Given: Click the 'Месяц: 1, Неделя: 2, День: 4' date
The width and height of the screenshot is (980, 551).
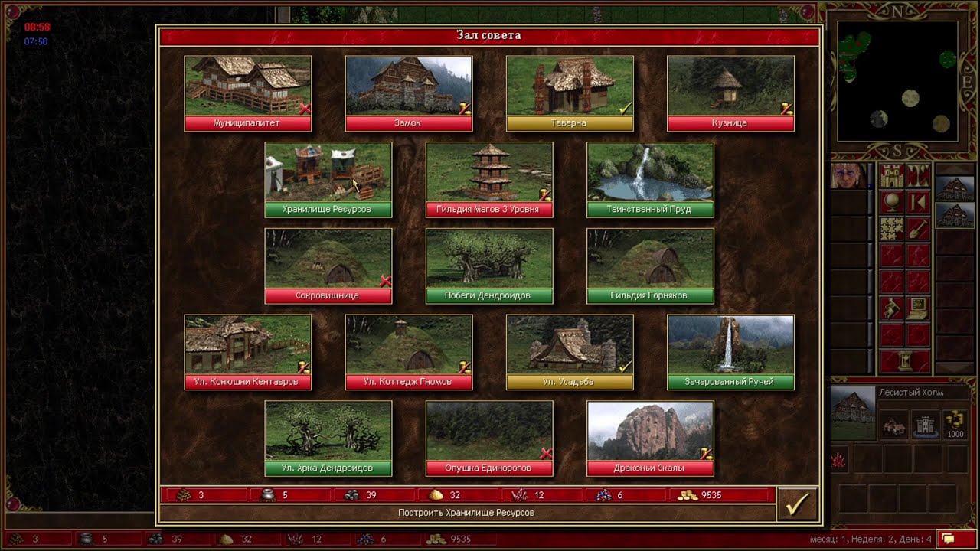Looking at the screenshot, I should tap(871, 540).
